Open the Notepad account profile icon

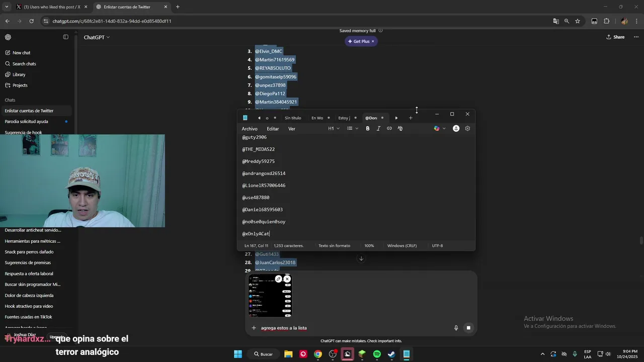tap(456, 129)
